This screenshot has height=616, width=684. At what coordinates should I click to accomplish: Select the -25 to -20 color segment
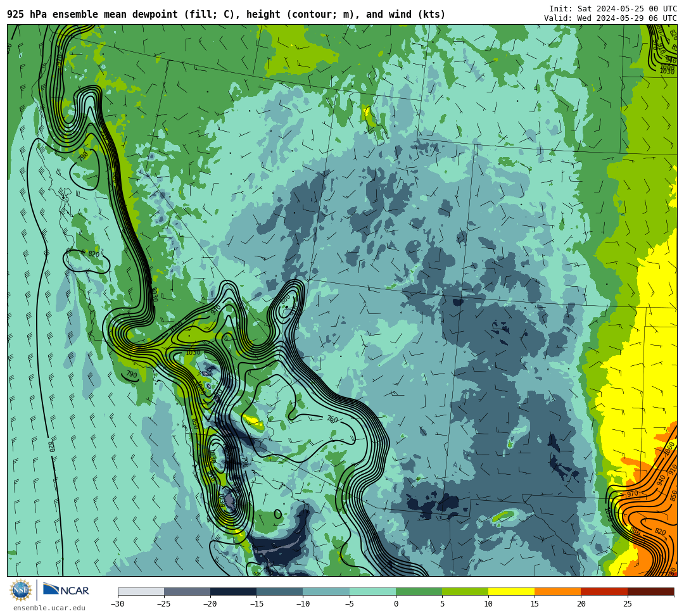187,591
